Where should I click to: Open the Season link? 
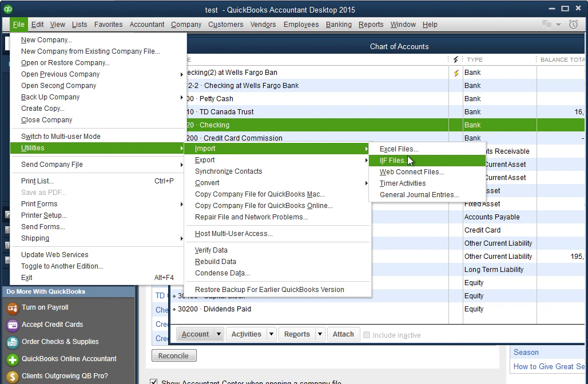click(x=526, y=352)
